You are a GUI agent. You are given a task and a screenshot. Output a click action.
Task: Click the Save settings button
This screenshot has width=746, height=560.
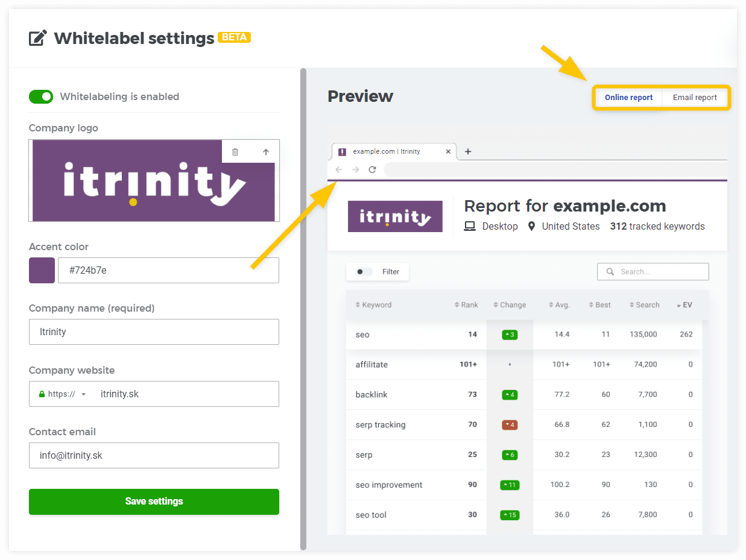(x=154, y=502)
